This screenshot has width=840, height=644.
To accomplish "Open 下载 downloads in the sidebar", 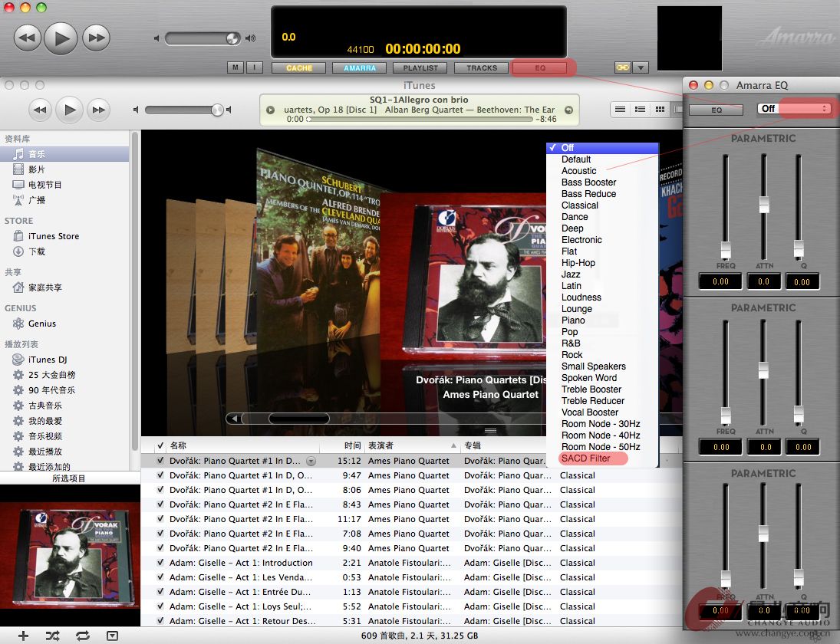I will coord(64,251).
